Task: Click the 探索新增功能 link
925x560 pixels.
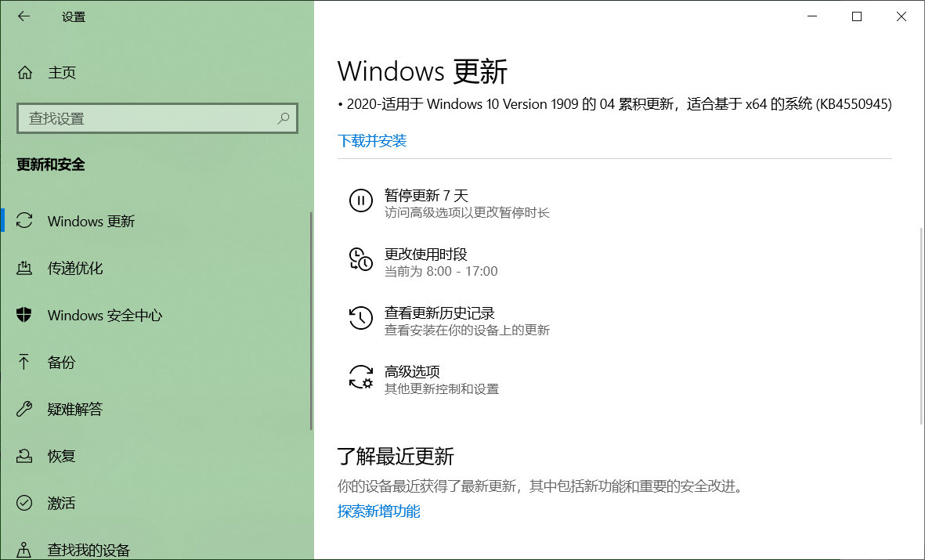Action: (379, 511)
